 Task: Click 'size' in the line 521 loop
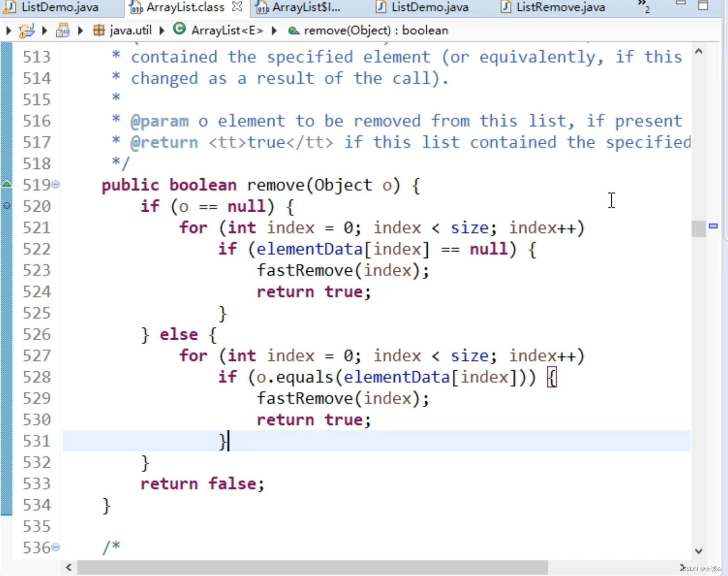[470, 228]
